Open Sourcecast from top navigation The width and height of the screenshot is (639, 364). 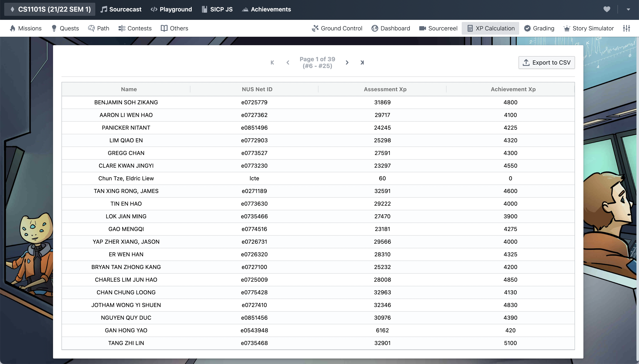pyautogui.click(x=121, y=9)
